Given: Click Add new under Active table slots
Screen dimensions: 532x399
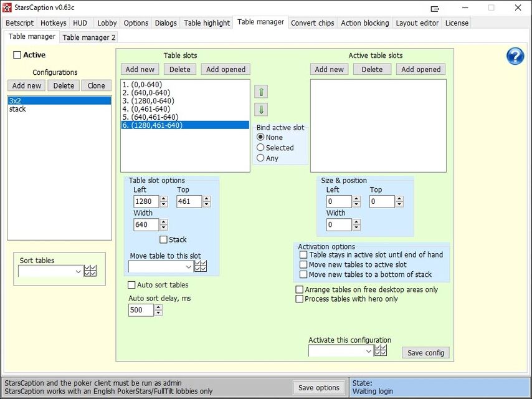Looking at the screenshot, I should pos(329,69).
